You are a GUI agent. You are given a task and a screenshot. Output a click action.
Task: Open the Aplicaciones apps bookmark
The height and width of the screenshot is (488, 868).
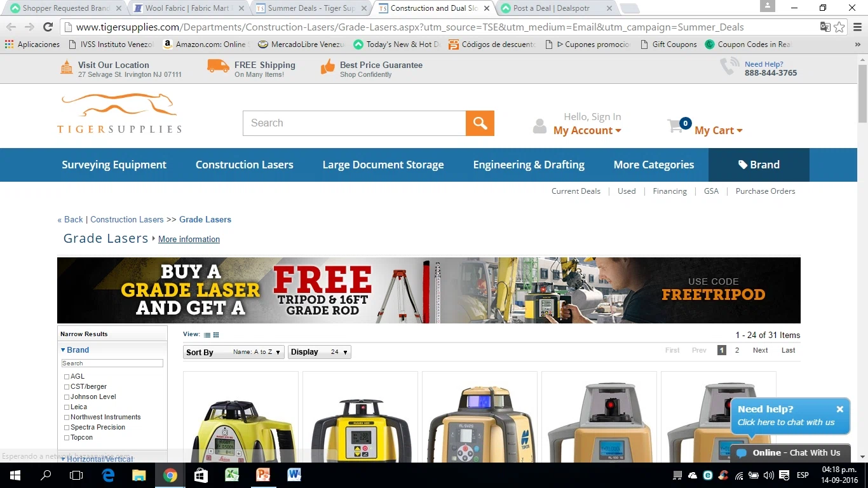(x=32, y=44)
